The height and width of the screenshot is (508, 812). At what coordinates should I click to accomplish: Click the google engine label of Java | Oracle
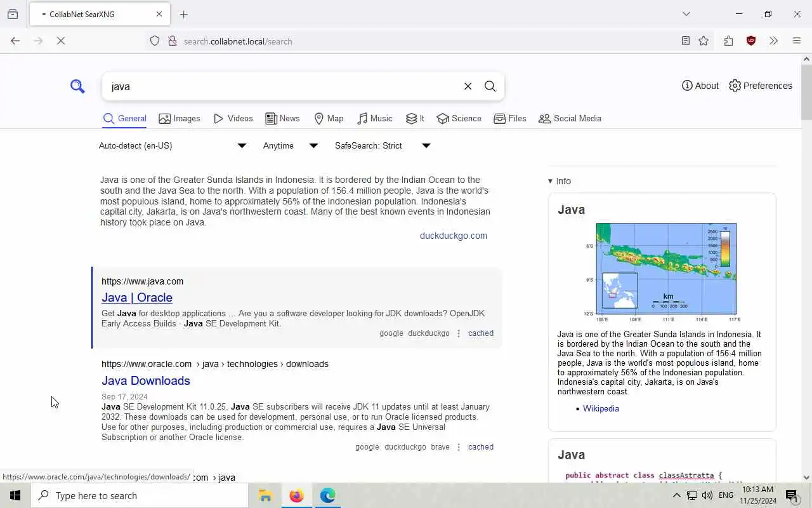[391, 333]
